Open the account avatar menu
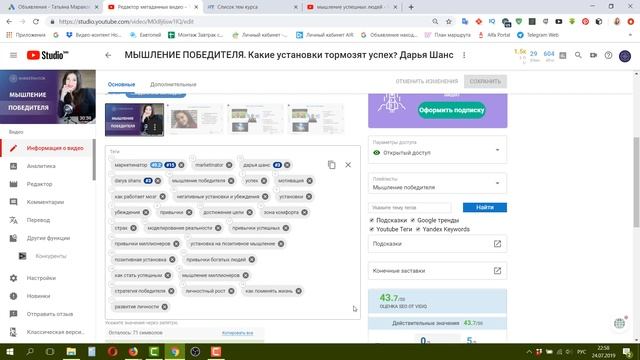The height and width of the screenshot is (360, 640). click(625, 56)
